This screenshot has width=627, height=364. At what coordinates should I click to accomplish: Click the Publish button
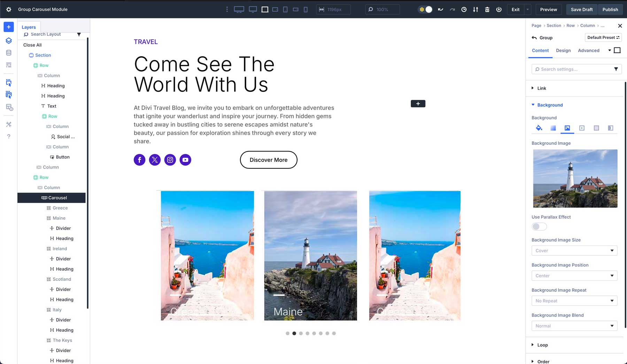(x=610, y=9)
